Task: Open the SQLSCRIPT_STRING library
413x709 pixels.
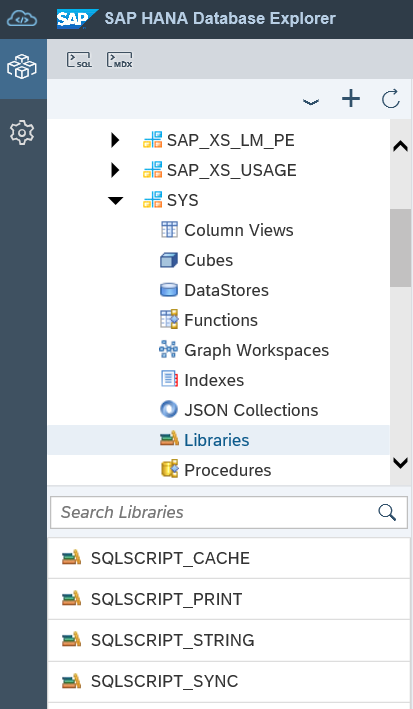Action: pos(229,640)
